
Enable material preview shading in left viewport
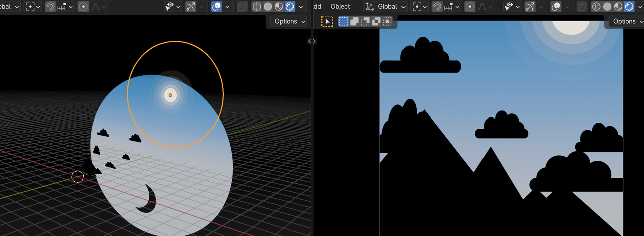point(279,7)
